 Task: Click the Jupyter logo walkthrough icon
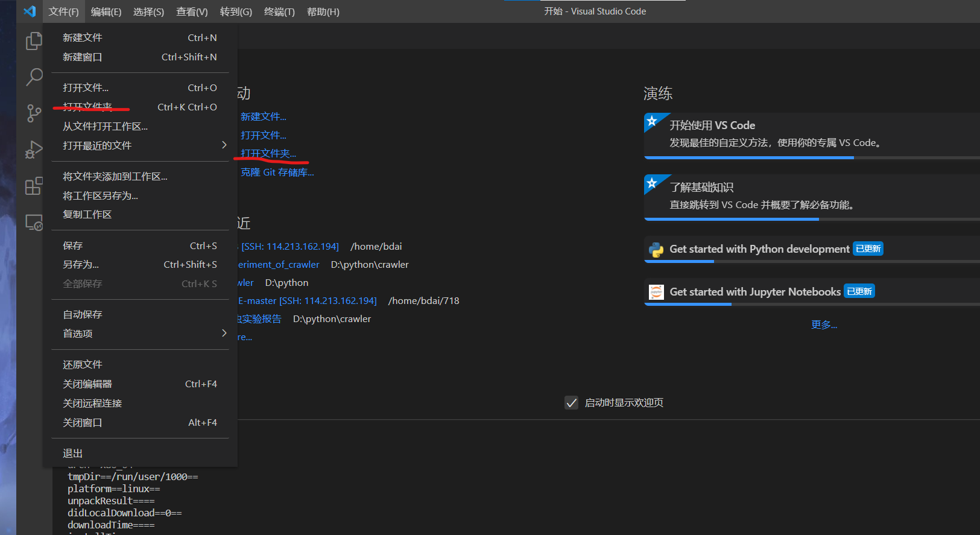tap(656, 292)
